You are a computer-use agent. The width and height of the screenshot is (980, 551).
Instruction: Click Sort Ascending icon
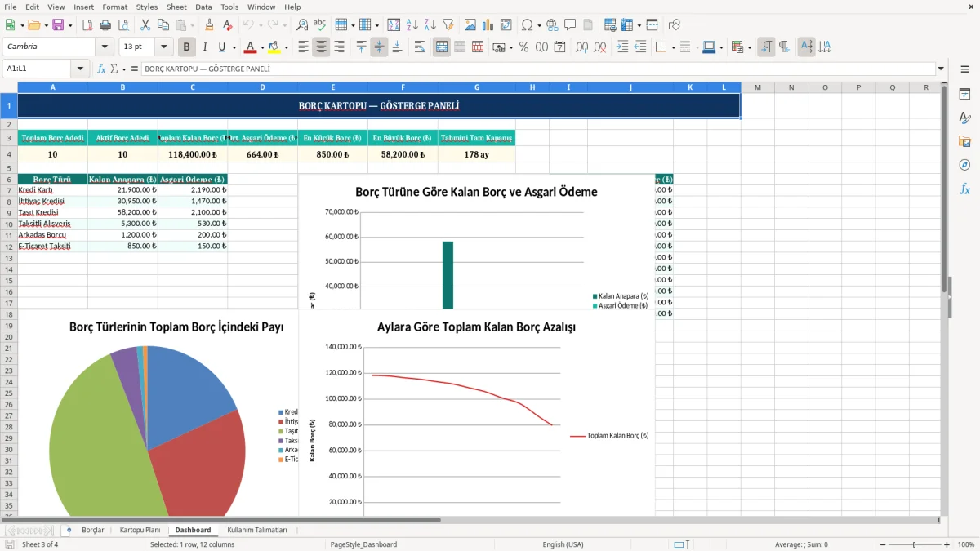click(x=412, y=25)
